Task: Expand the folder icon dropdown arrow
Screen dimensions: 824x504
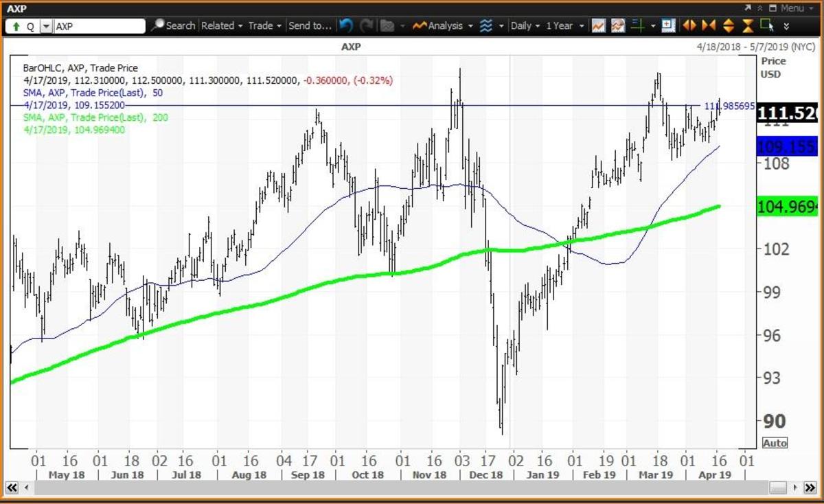Action: click(402, 26)
